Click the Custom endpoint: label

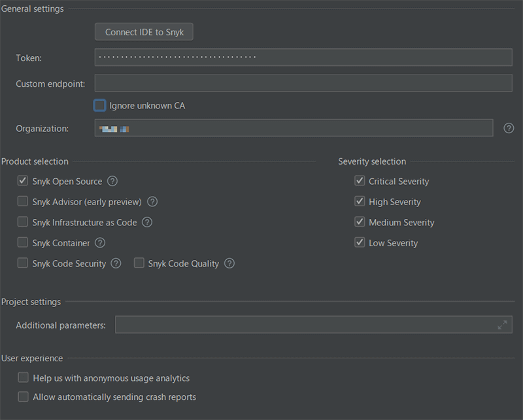(x=50, y=84)
